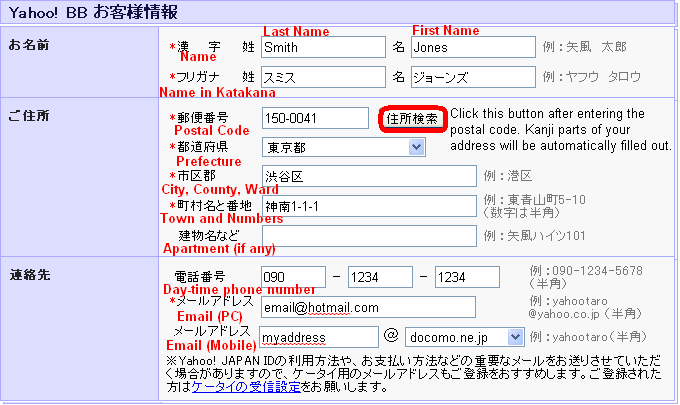Focus the PC email field email@hotmail.com
This screenshot has width=680, height=405.
pyautogui.click(x=368, y=307)
